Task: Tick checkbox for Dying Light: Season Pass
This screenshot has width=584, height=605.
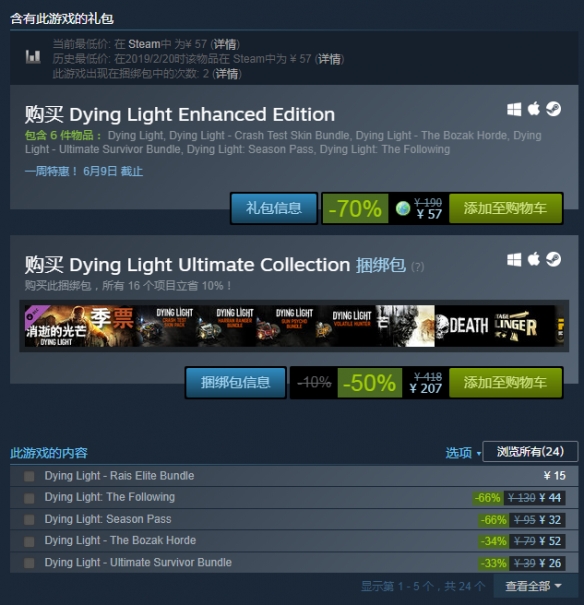Action: (29, 520)
